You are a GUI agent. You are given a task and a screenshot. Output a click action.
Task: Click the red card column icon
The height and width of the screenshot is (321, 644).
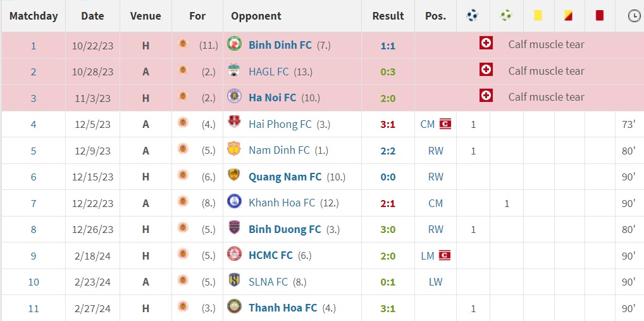coord(600,16)
